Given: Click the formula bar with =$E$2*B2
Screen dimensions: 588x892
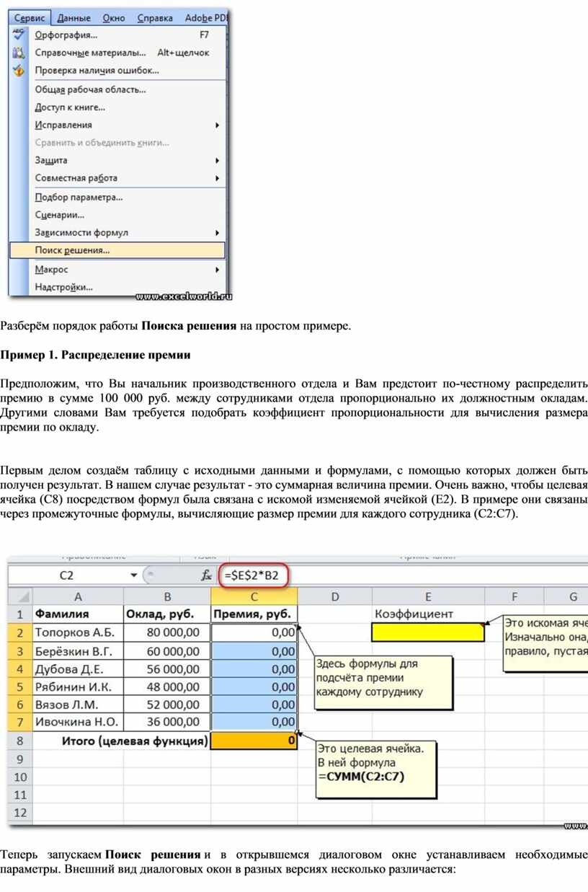Looking at the screenshot, I should pos(404,575).
